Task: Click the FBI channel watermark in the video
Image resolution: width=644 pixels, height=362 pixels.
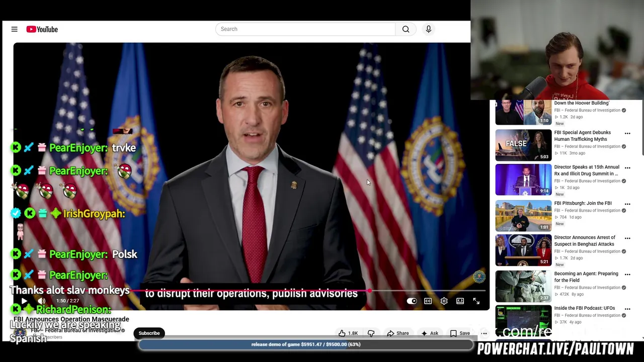Action: coord(479,276)
